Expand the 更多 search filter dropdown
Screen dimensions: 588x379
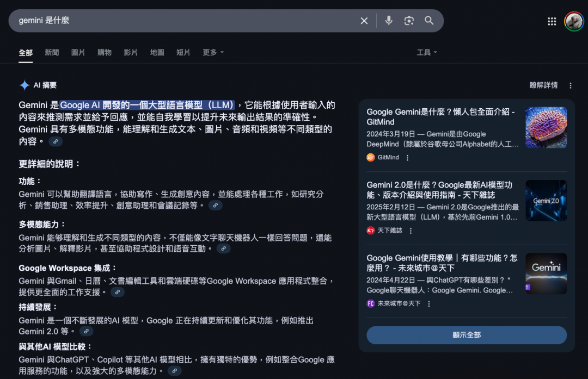213,52
